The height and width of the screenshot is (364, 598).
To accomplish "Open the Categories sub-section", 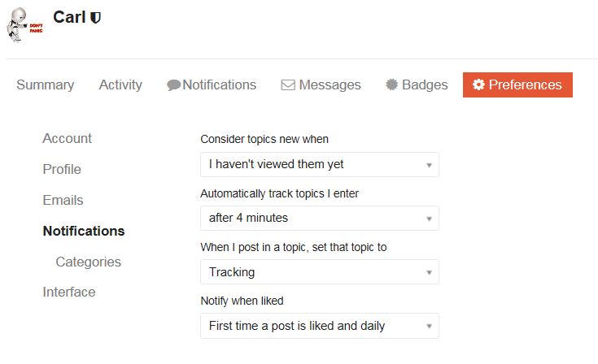I will [x=89, y=262].
